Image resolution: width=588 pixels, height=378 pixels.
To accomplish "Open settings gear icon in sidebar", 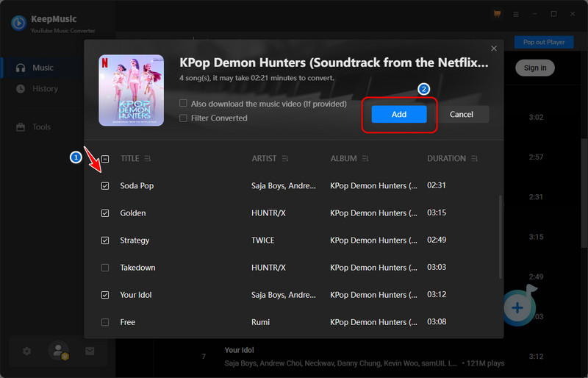I will click(26, 352).
